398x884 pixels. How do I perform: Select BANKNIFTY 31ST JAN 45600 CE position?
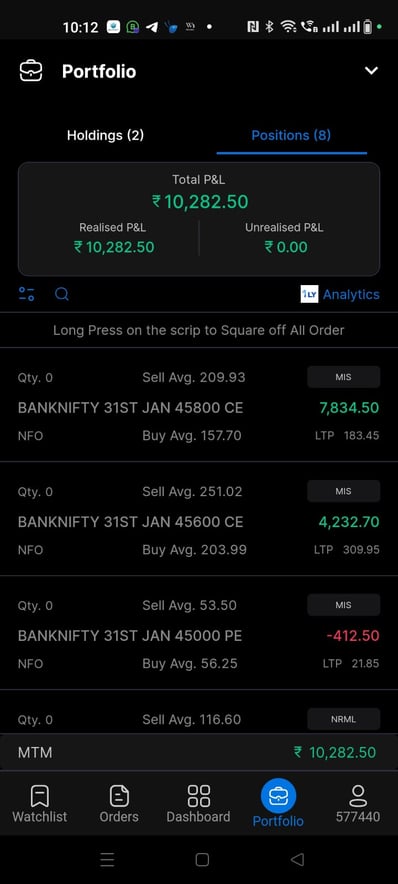[x=199, y=519]
